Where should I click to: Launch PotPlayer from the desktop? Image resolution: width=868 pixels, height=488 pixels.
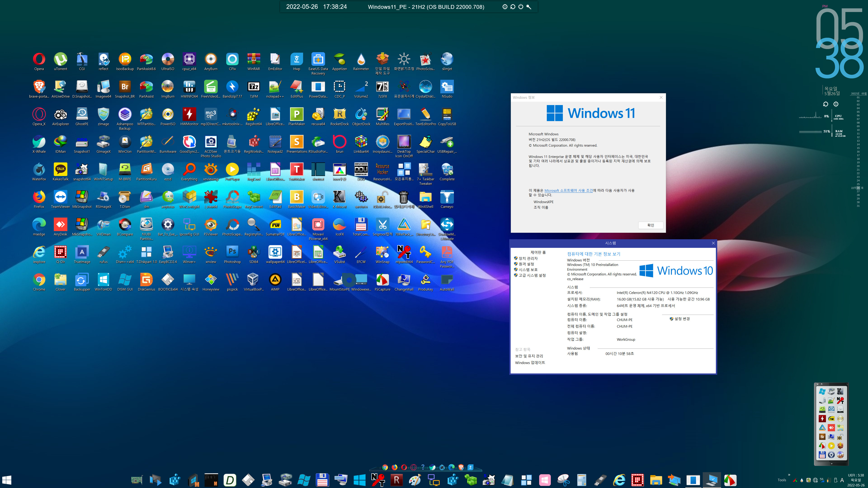pos(232,172)
